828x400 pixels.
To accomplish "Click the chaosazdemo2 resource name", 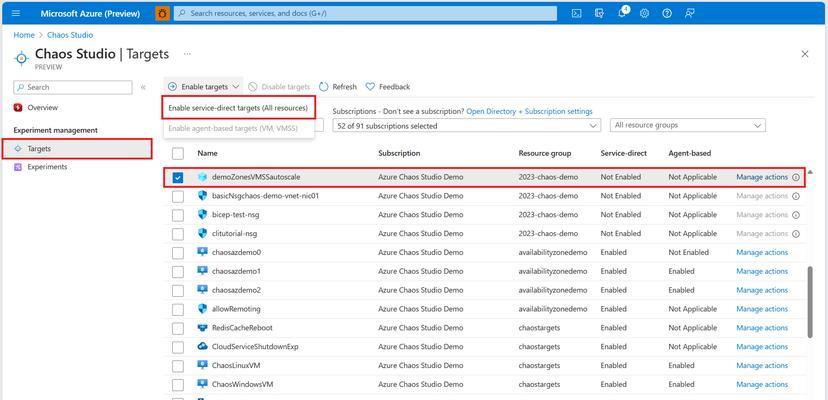I will pos(237,290).
